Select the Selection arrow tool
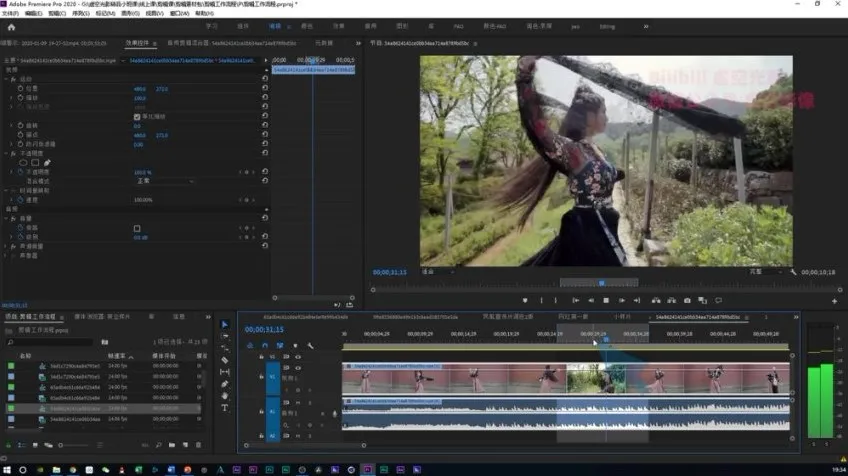The width and height of the screenshot is (848, 476). pos(224,324)
